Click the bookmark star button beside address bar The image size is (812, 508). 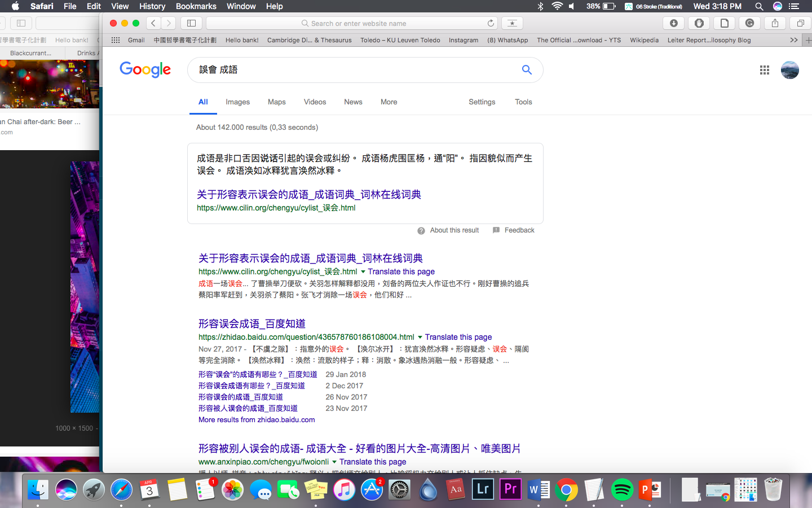click(512, 23)
